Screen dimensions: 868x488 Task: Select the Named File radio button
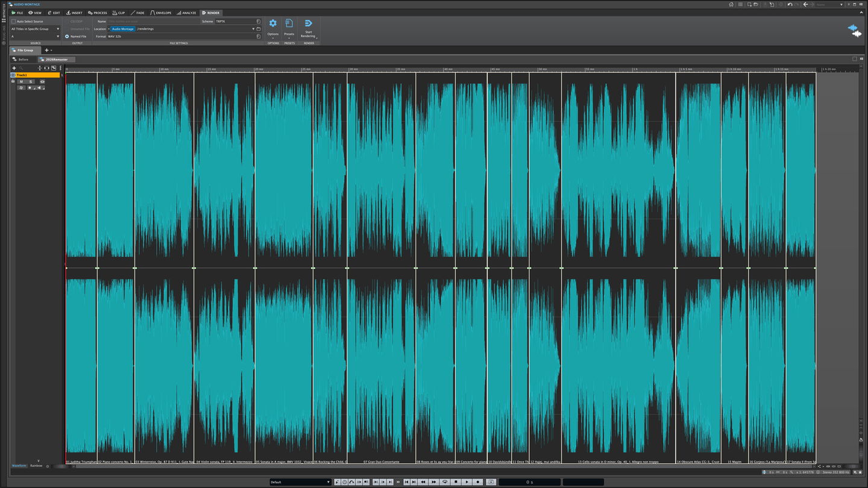[67, 36]
